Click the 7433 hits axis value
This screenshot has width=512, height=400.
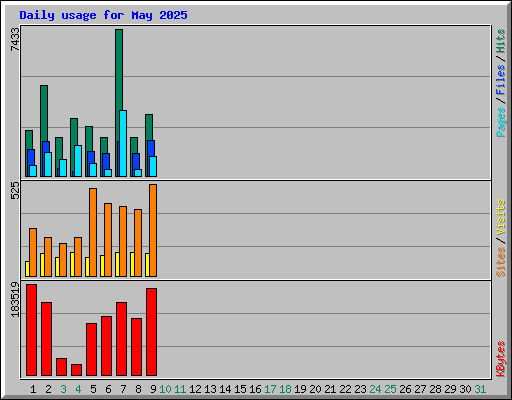(15, 39)
